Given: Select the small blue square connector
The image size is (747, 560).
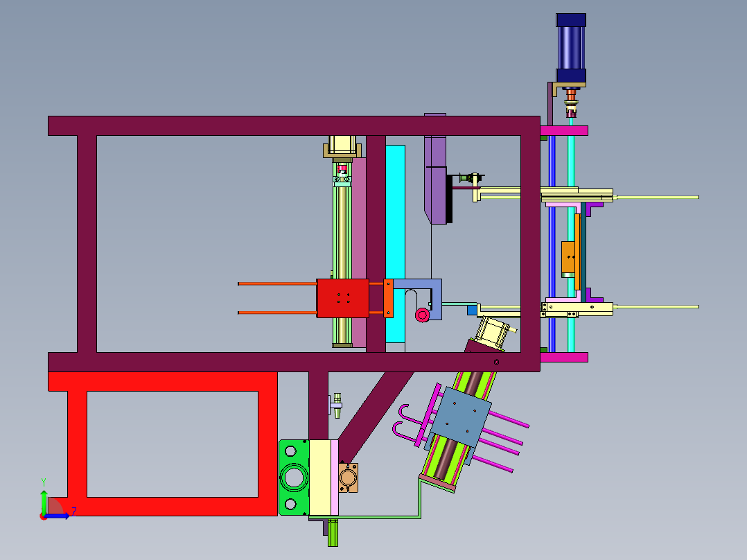Looking at the screenshot, I should (472, 310).
